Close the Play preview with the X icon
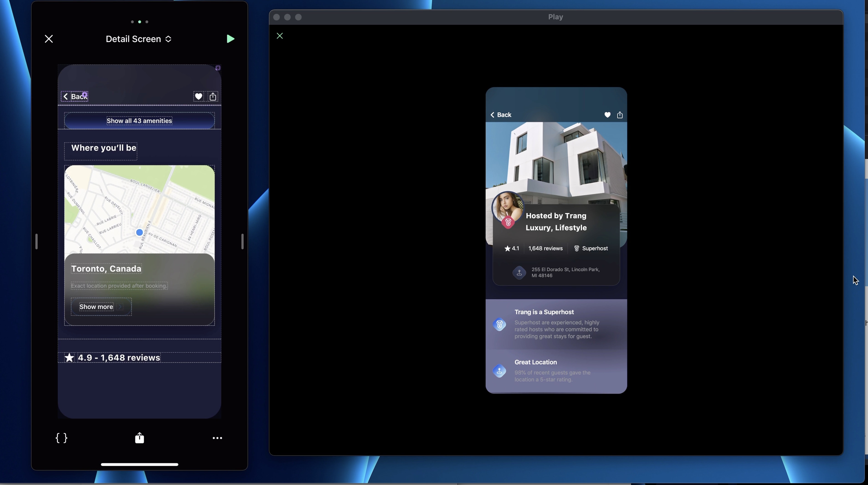The image size is (868, 485). tap(280, 36)
